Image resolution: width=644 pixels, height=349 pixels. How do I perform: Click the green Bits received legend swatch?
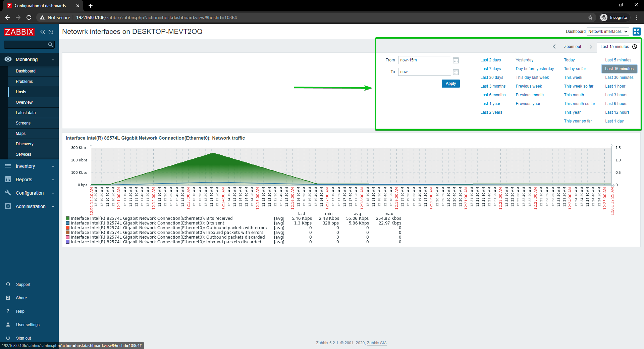pyautogui.click(x=68, y=218)
